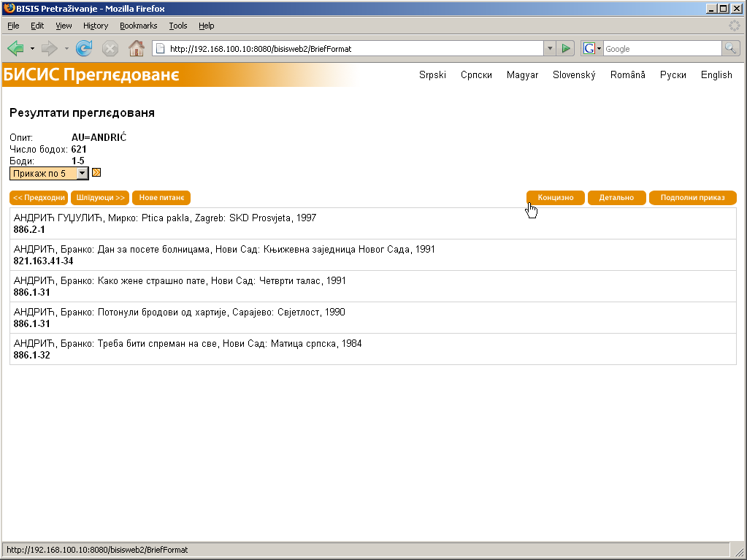Click the 'Шлїдуюци >>' button
747x560 pixels.
coord(100,198)
